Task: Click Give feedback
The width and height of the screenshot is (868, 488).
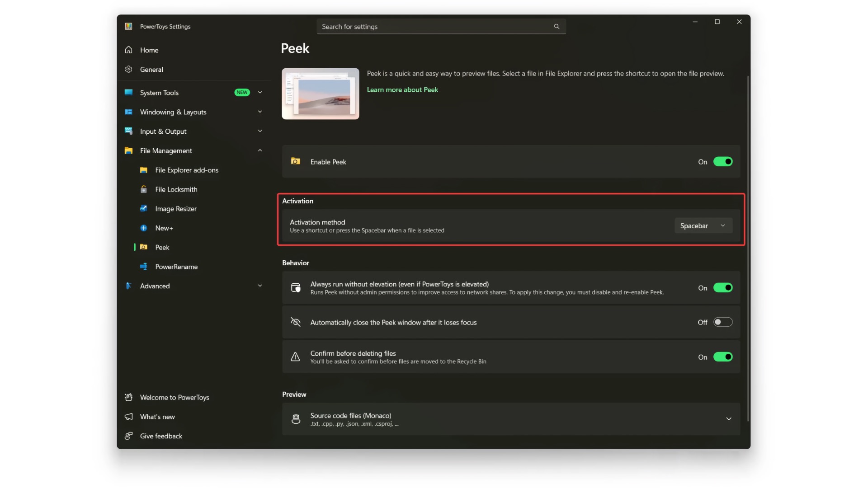Action: [x=160, y=436]
